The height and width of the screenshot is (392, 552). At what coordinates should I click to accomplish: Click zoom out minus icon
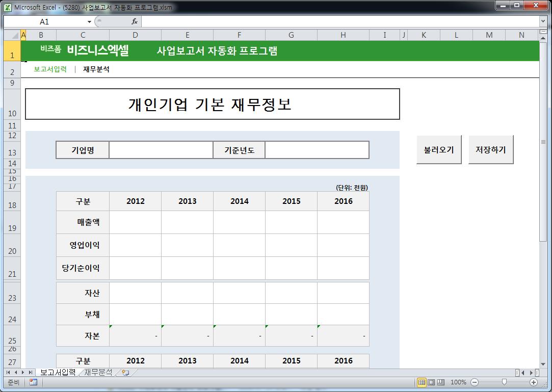coord(475,382)
